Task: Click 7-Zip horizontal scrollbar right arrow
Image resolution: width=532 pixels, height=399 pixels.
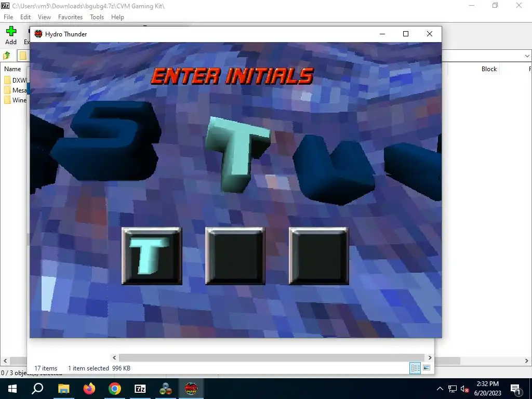Action: 527,361
